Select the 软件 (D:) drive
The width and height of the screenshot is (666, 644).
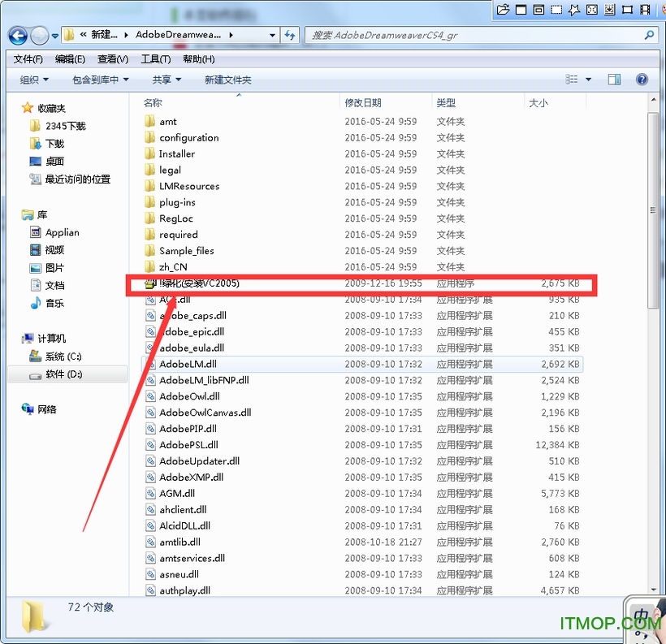pyautogui.click(x=67, y=374)
